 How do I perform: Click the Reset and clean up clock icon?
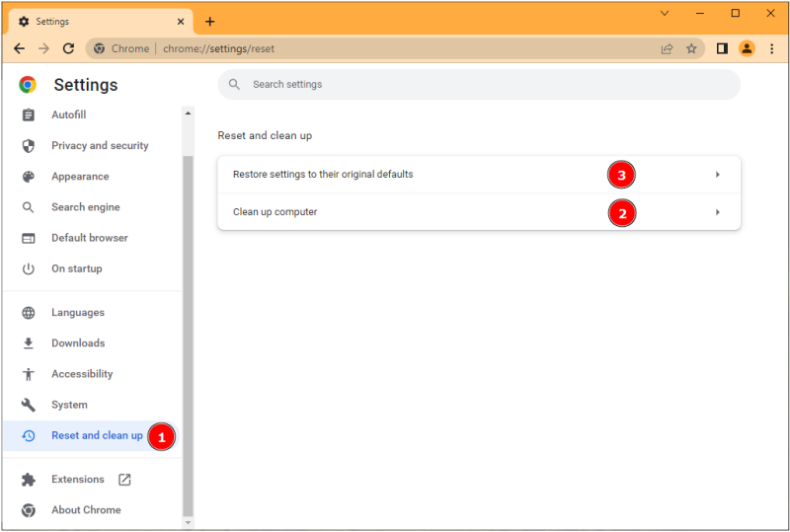point(29,435)
